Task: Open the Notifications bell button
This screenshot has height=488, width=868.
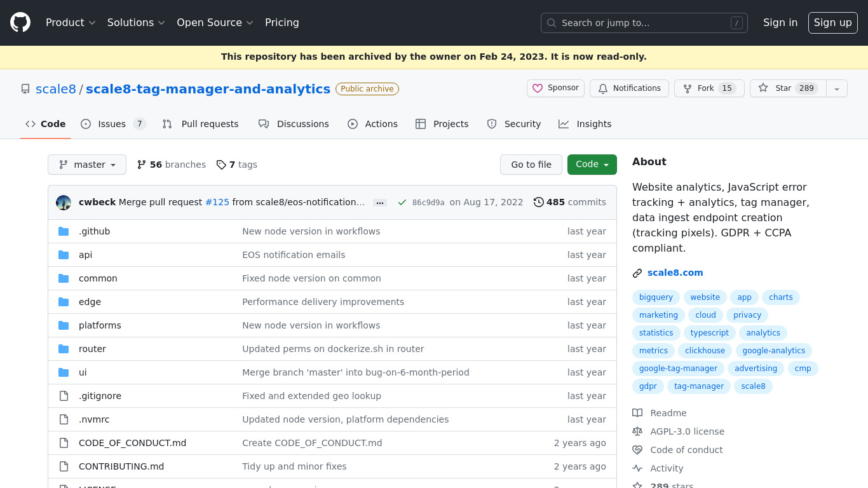Action: pyautogui.click(x=629, y=88)
